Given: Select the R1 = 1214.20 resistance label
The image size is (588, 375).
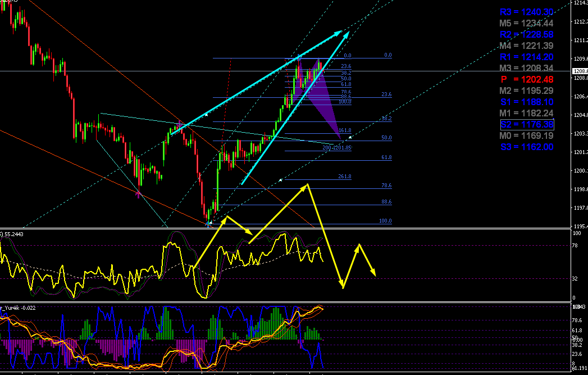Looking at the screenshot, I should (x=526, y=57).
